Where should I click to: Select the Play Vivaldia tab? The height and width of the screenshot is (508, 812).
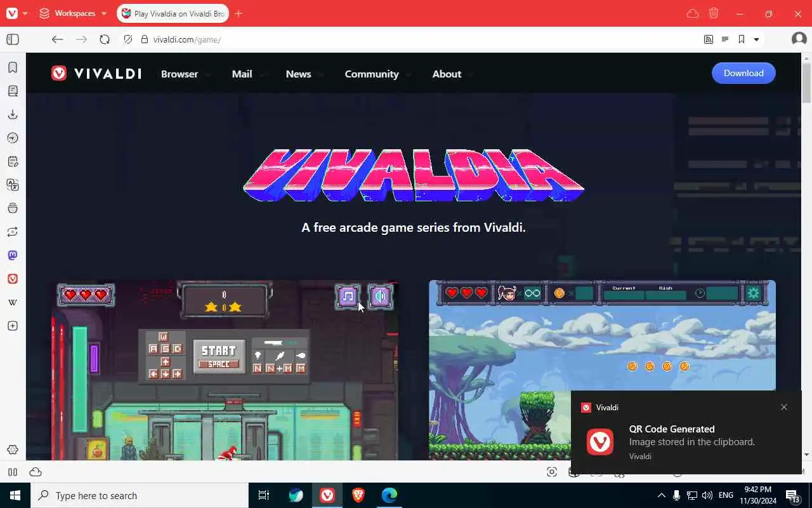click(x=174, y=13)
